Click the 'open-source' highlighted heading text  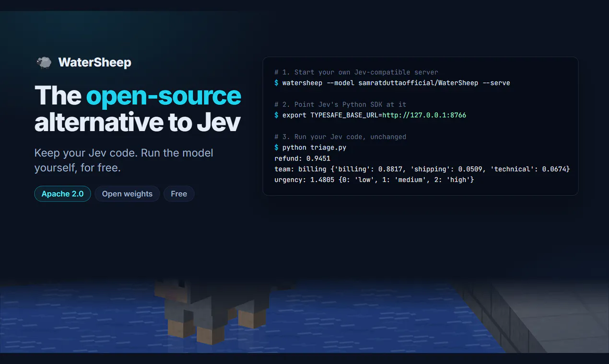(164, 95)
